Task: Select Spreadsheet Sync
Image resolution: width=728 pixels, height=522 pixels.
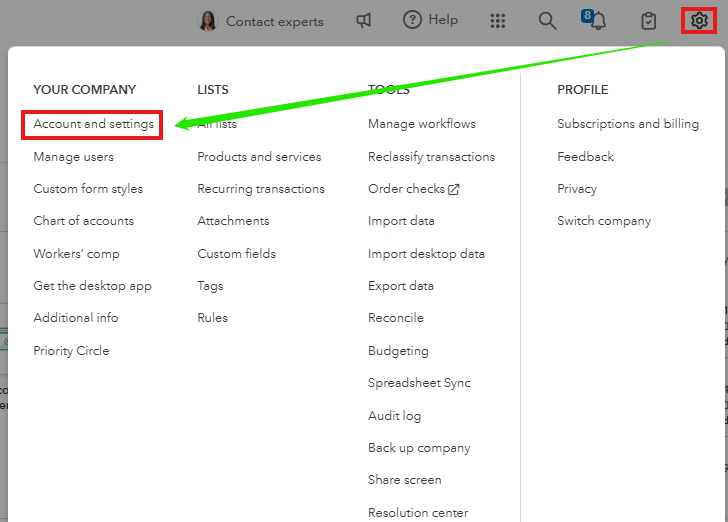Action: [x=419, y=383]
